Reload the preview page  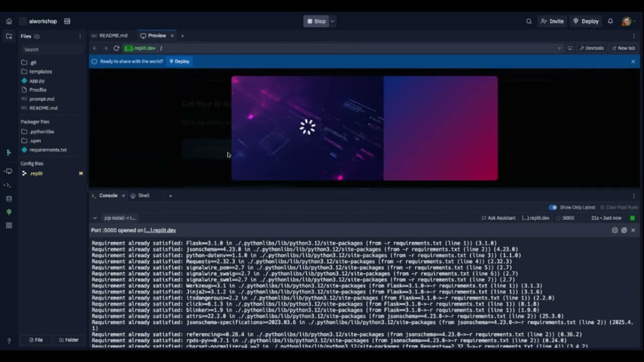click(x=116, y=48)
